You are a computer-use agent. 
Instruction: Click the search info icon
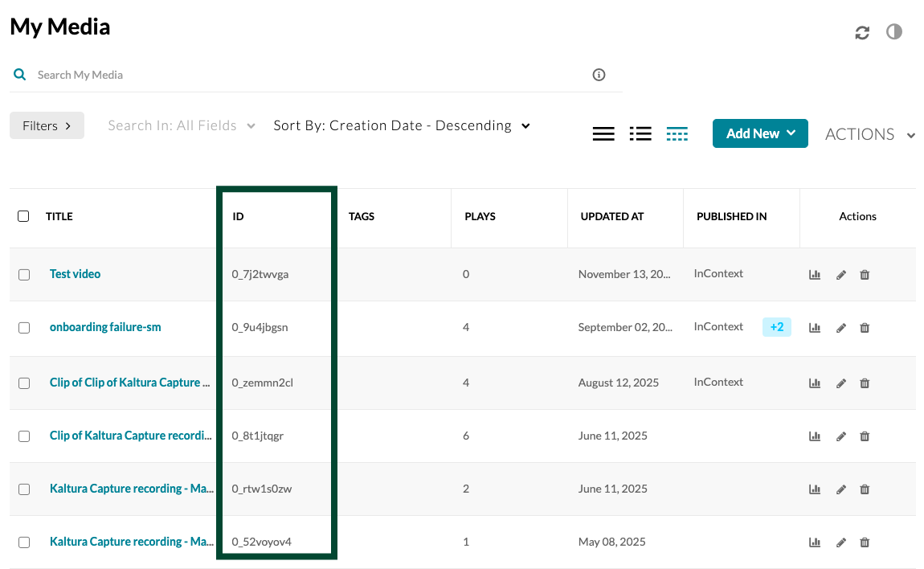pyautogui.click(x=599, y=75)
